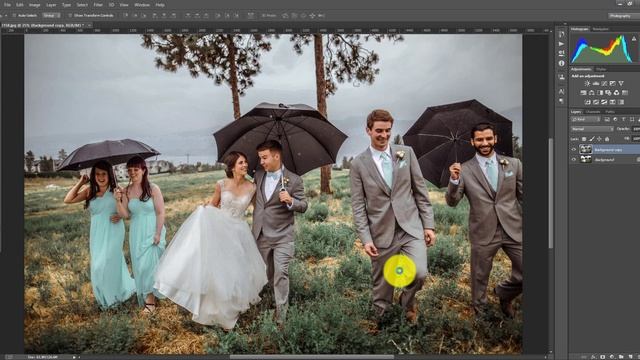The image size is (640, 360).
Task: Toggle the pixel layers filter
Action: 606,119
